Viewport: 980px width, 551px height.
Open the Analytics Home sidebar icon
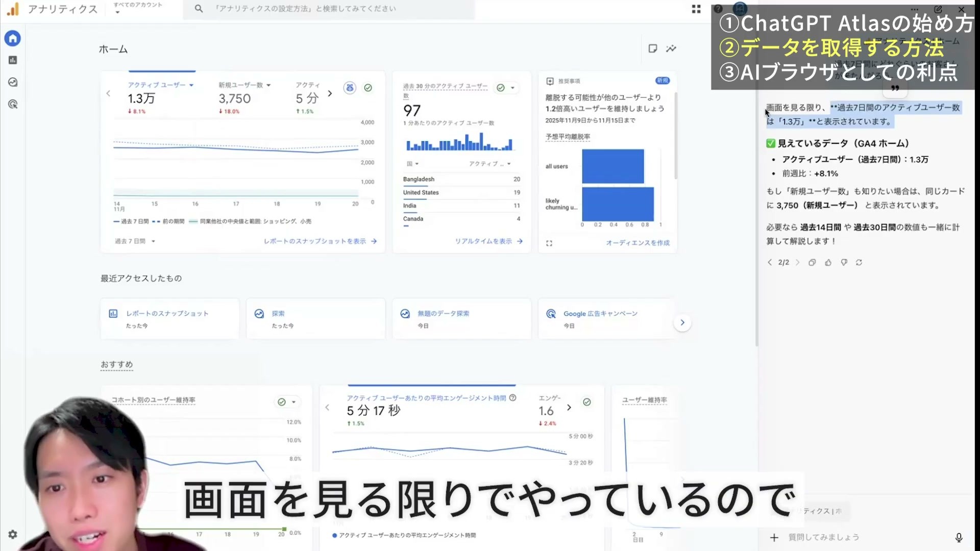click(13, 38)
